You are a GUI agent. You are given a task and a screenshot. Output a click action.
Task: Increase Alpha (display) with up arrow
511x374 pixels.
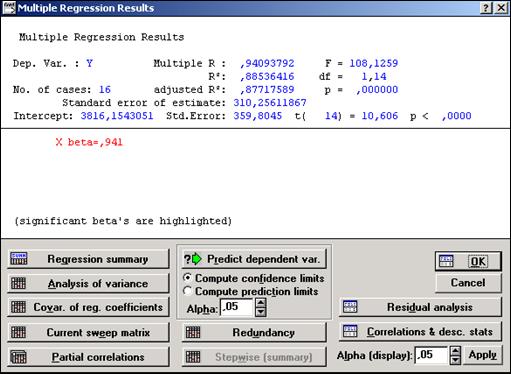tap(455, 351)
